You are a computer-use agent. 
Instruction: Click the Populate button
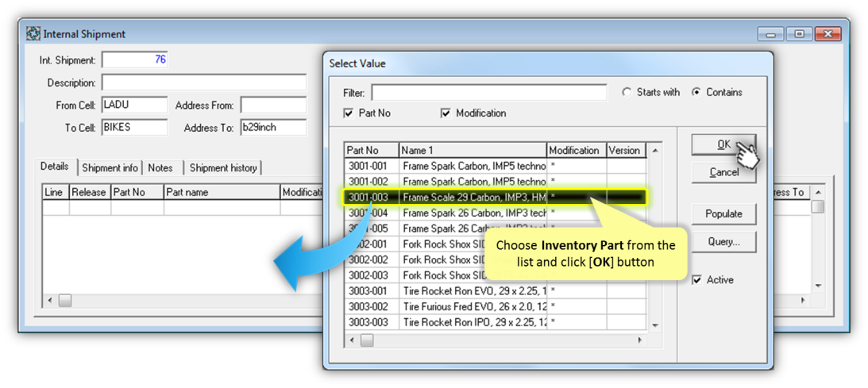pos(723,213)
